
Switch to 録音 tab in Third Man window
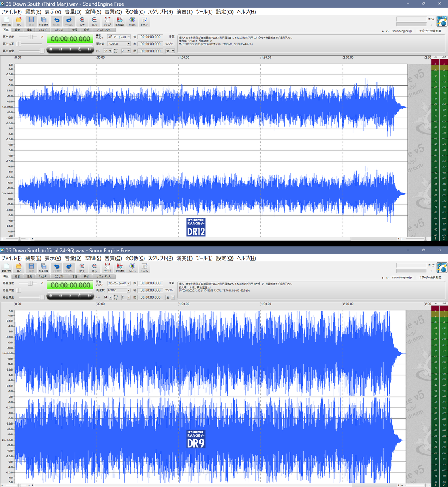(17, 30)
